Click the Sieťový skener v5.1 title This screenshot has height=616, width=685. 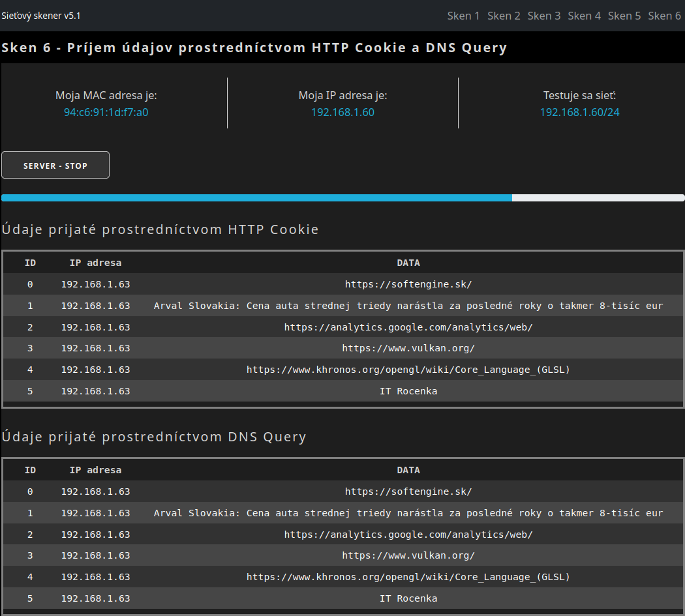coord(41,16)
